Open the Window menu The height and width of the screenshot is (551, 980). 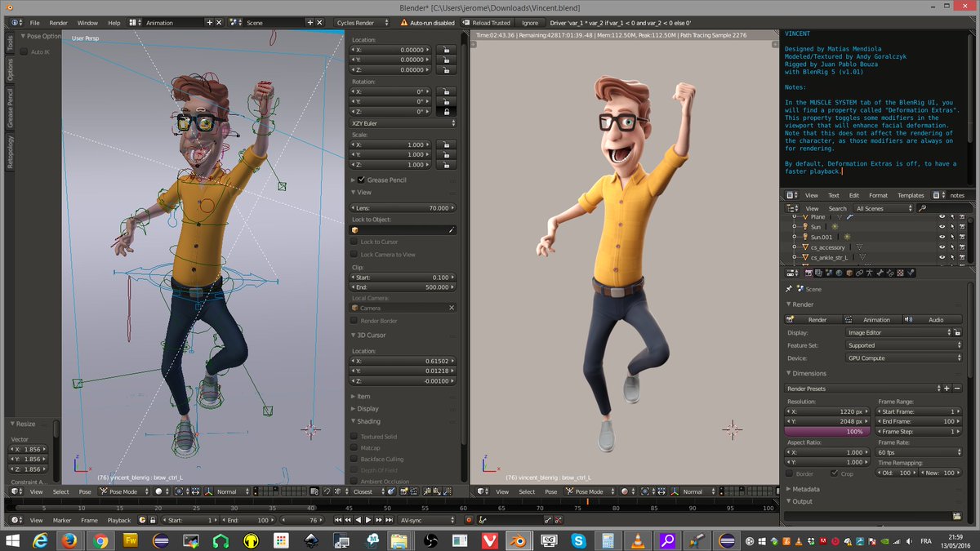[x=87, y=23]
